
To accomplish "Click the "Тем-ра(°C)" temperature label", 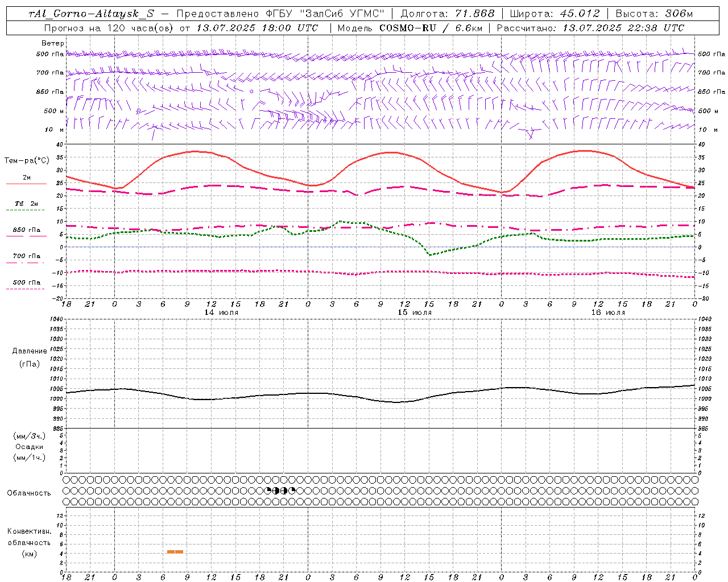I will click(x=27, y=161).
